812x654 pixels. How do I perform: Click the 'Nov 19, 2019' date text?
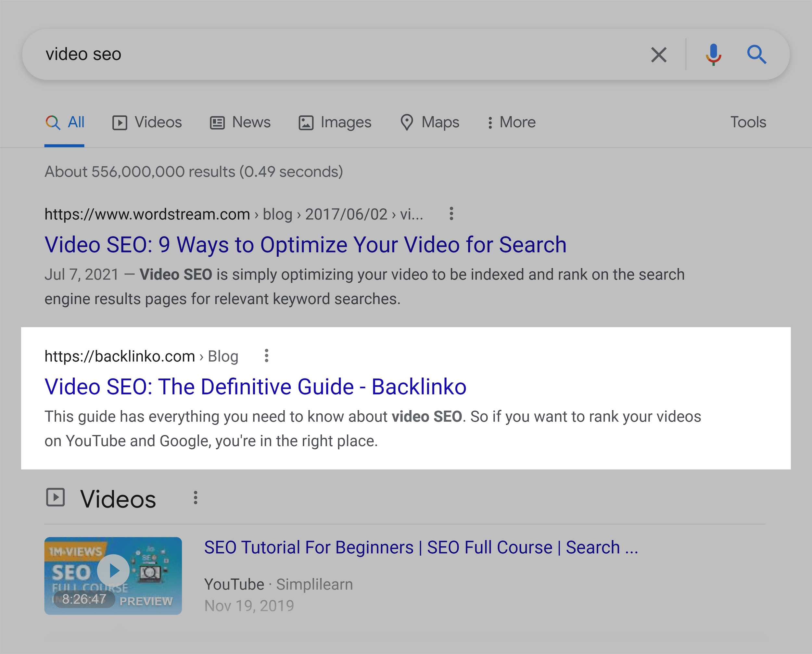coord(249,606)
